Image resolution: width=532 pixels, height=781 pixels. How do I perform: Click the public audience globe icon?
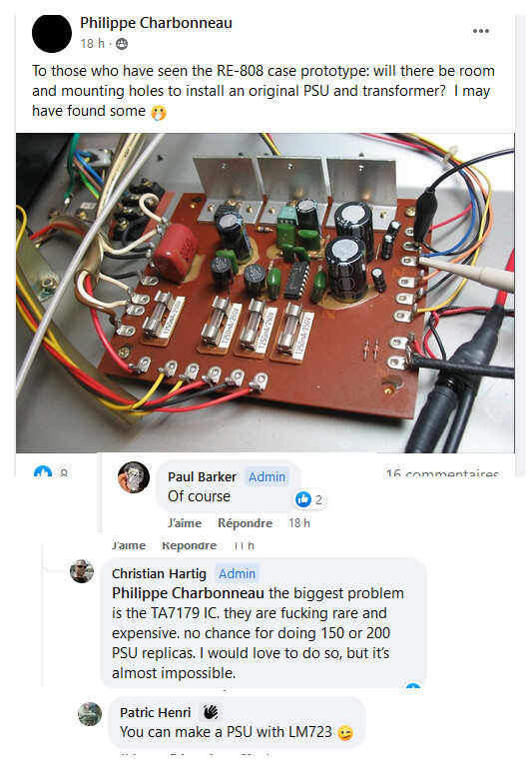[122, 44]
